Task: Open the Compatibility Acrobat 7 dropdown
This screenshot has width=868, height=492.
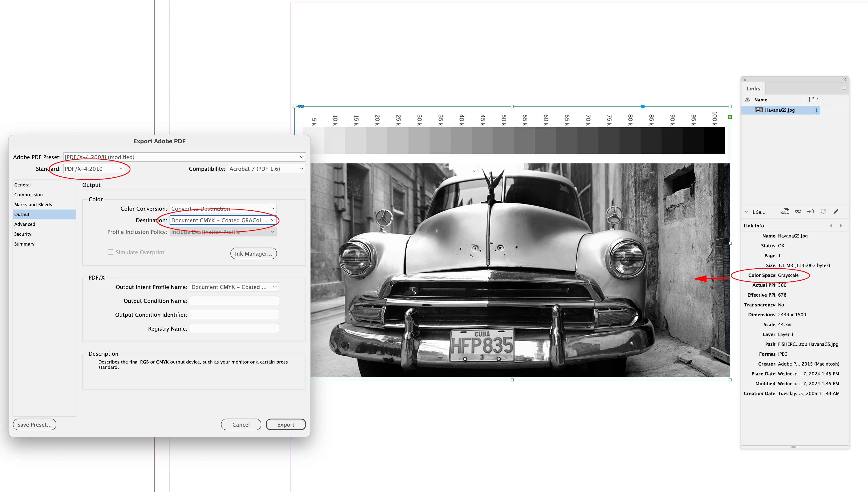Action: tap(266, 169)
